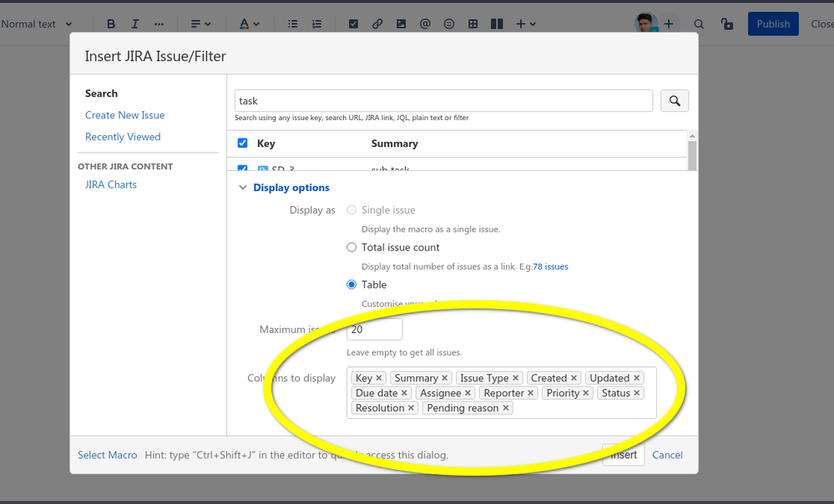Insert link icon in toolbar
This screenshot has height=504, width=834.
[377, 24]
